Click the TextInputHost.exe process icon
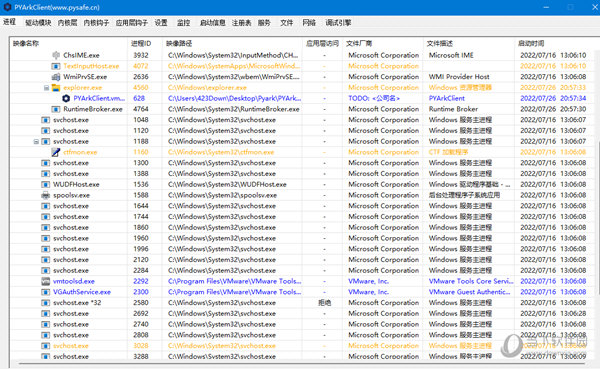This screenshot has width=600, height=369. click(56, 66)
